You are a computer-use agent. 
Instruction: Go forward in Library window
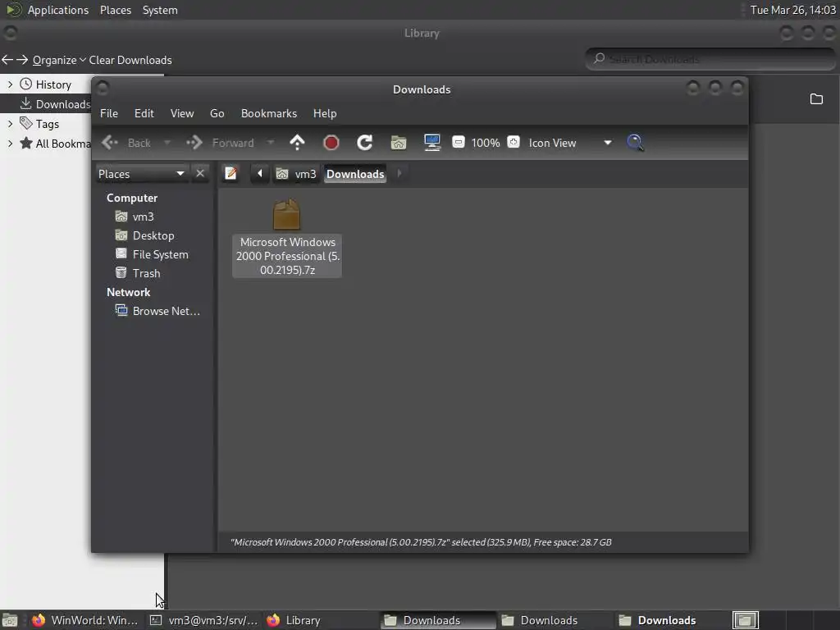coord(22,60)
